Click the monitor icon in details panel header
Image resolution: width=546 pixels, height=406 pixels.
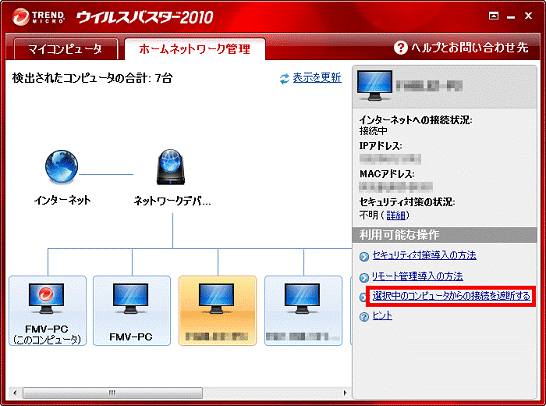coord(374,86)
